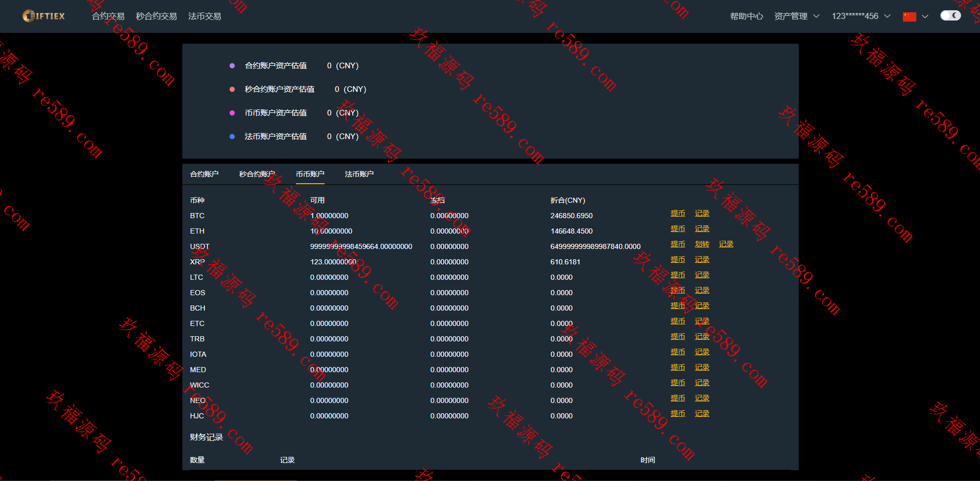Click the 数量 column header
The width and height of the screenshot is (980, 481).
coord(197,460)
